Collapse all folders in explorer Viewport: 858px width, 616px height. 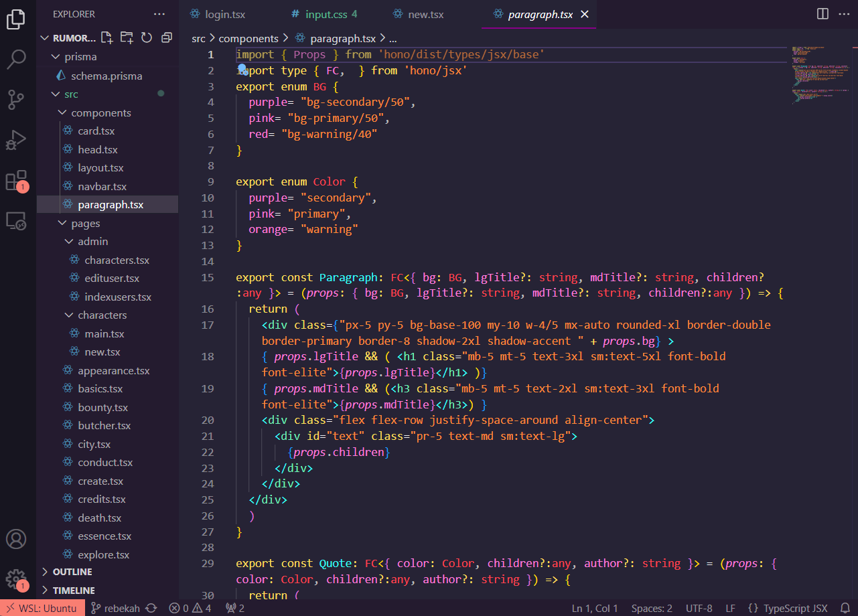coord(167,37)
